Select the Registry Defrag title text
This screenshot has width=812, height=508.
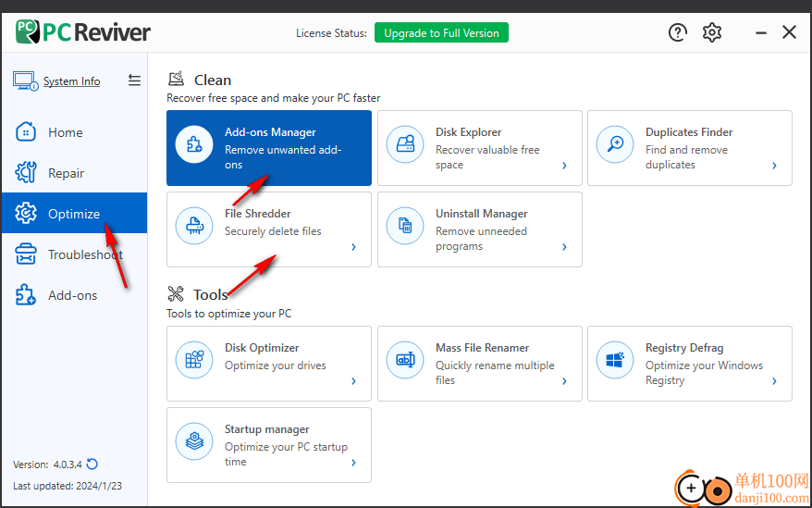pos(684,348)
